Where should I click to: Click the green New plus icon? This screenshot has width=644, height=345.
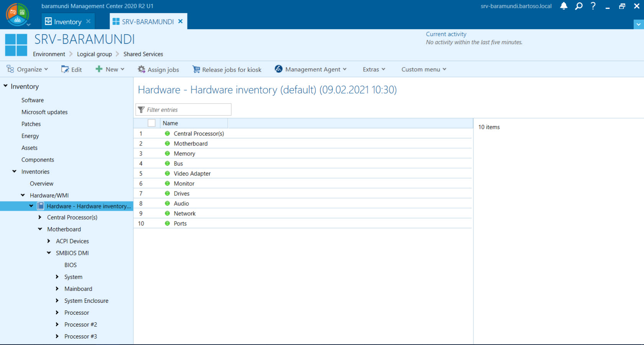point(99,69)
